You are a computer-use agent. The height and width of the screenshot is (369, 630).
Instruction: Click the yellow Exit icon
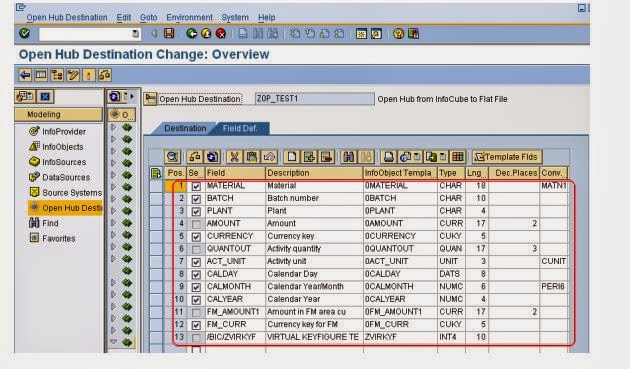(206, 33)
